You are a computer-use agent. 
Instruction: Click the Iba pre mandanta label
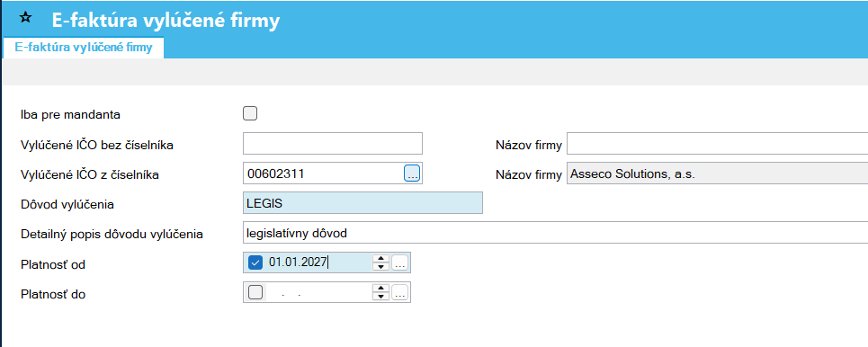coord(70,115)
